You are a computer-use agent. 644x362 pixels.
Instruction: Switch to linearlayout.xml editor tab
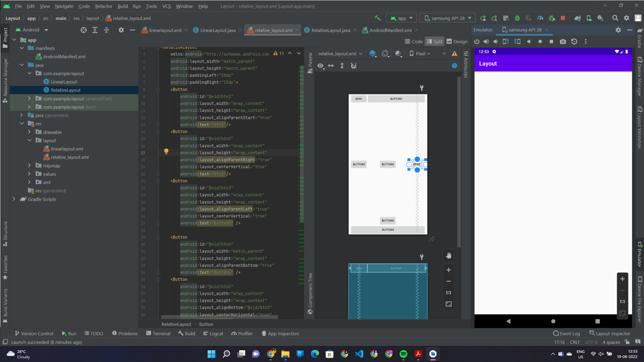click(x=165, y=30)
